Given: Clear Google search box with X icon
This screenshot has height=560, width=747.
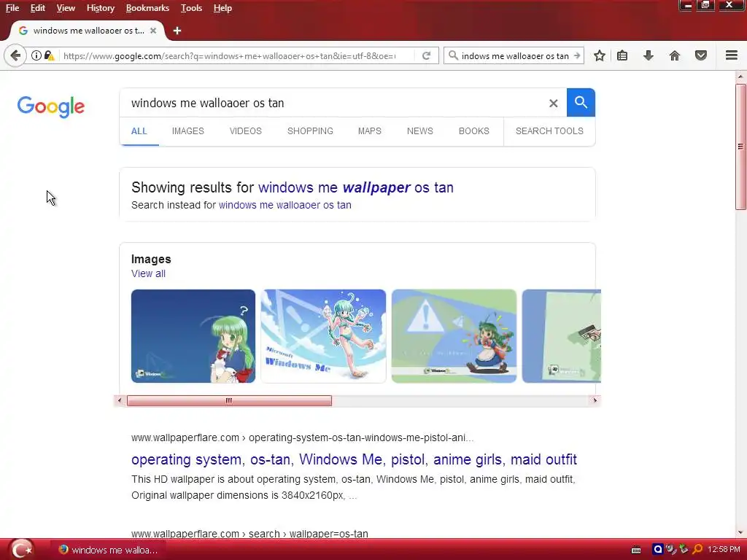Looking at the screenshot, I should pos(553,104).
